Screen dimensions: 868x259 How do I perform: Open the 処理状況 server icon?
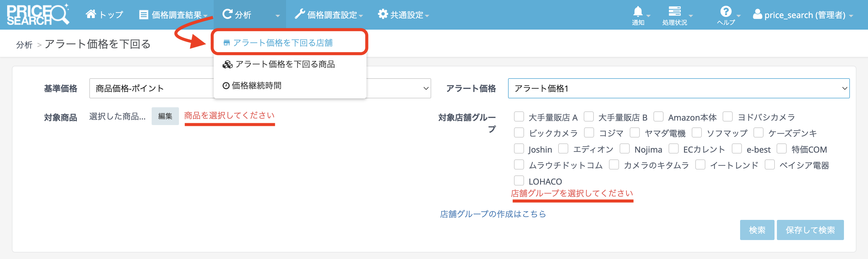[x=674, y=12]
